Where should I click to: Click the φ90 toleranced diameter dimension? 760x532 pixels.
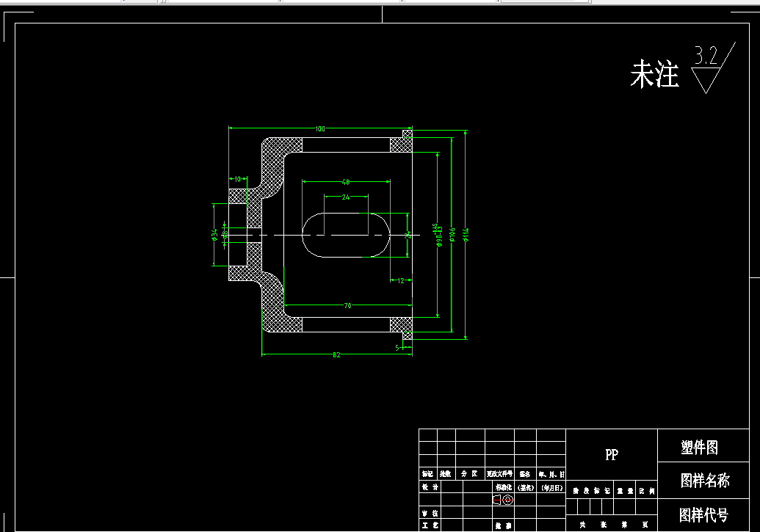438,235
